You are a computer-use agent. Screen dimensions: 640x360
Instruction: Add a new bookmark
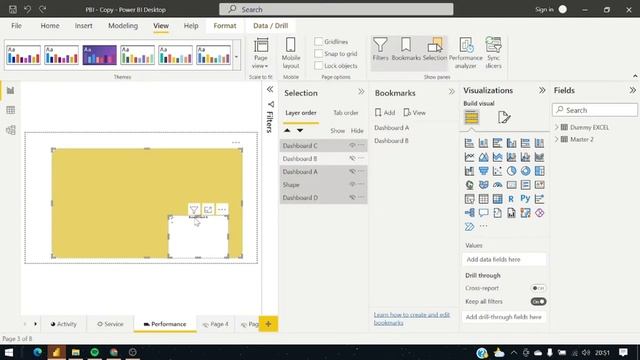coord(385,113)
